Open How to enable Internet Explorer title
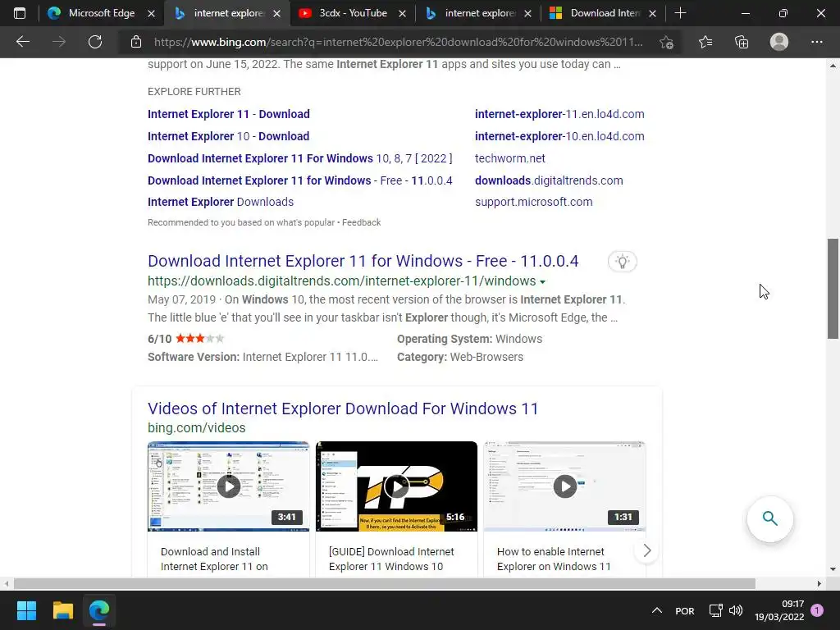The image size is (840, 630). pyautogui.click(x=554, y=559)
